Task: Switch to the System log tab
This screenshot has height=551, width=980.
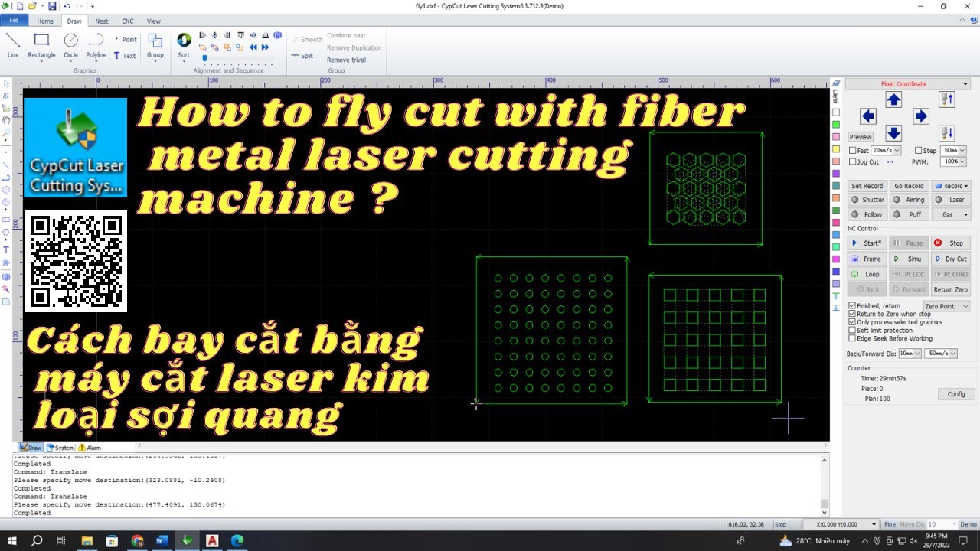Action: point(60,448)
